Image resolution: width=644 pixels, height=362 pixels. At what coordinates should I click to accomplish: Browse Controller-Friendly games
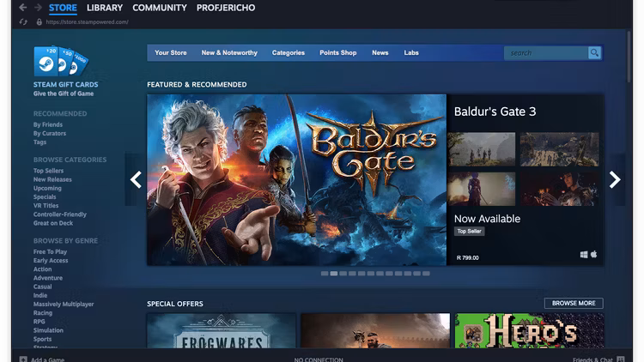click(60, 214)
